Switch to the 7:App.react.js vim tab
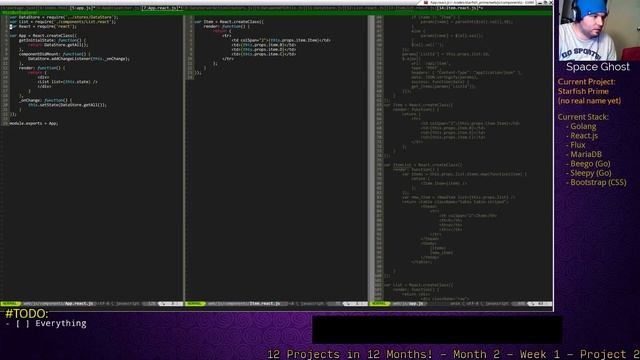 pos(162,8)
